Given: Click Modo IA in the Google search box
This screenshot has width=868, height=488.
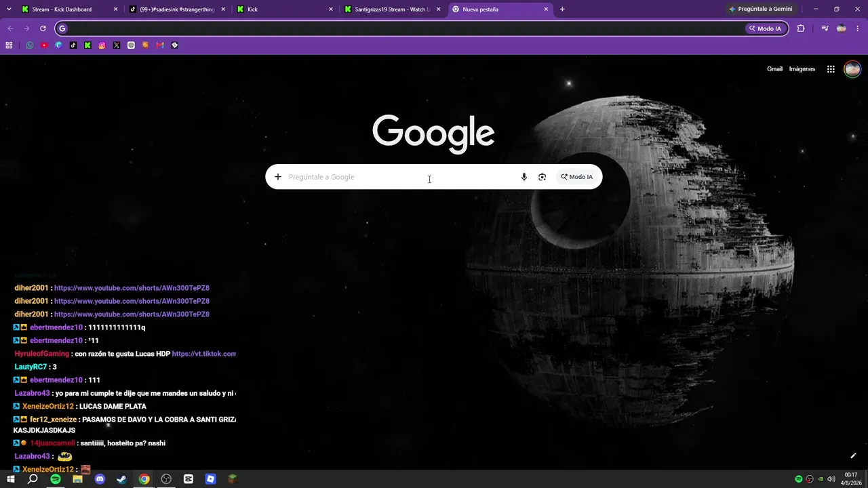Looking at the screenshot, I should (x=576, y=177).
